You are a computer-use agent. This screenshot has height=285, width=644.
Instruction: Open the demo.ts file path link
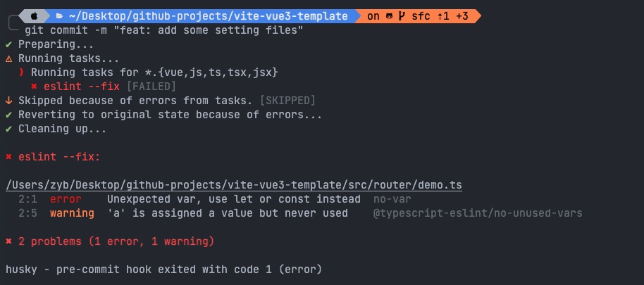234,185
